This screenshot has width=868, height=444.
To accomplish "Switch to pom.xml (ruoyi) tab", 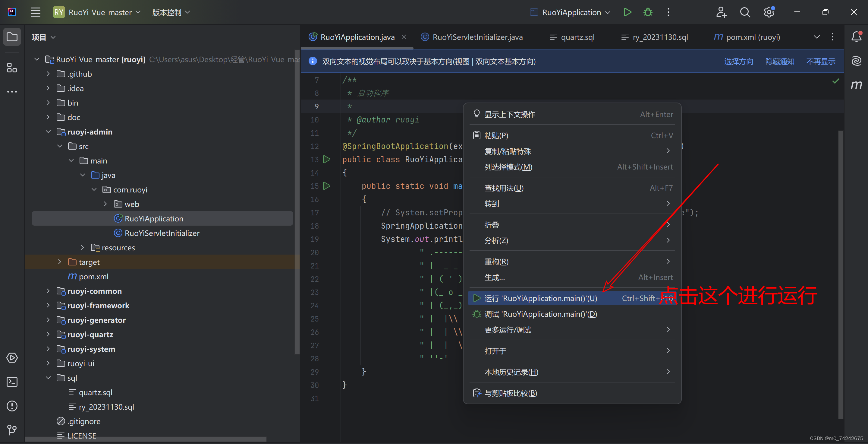I will click(x=747, y=37).
